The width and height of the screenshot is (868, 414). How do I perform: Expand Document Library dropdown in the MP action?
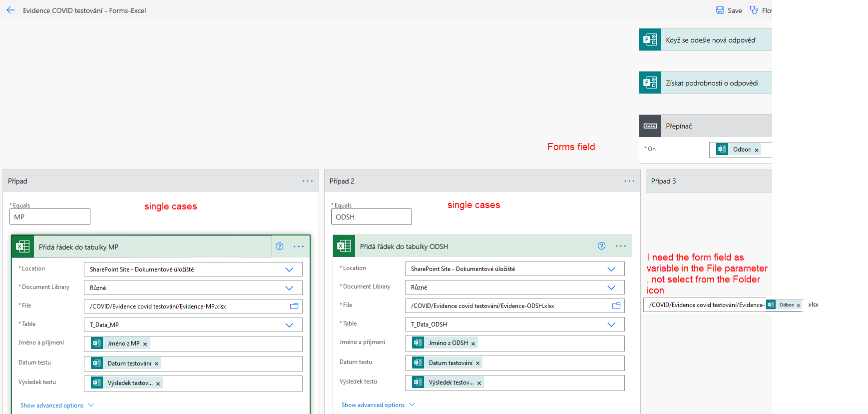(x=289, y=288)
